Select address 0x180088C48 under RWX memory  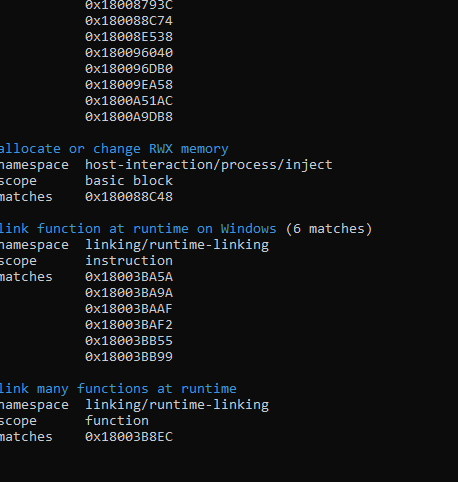(129, 197)
